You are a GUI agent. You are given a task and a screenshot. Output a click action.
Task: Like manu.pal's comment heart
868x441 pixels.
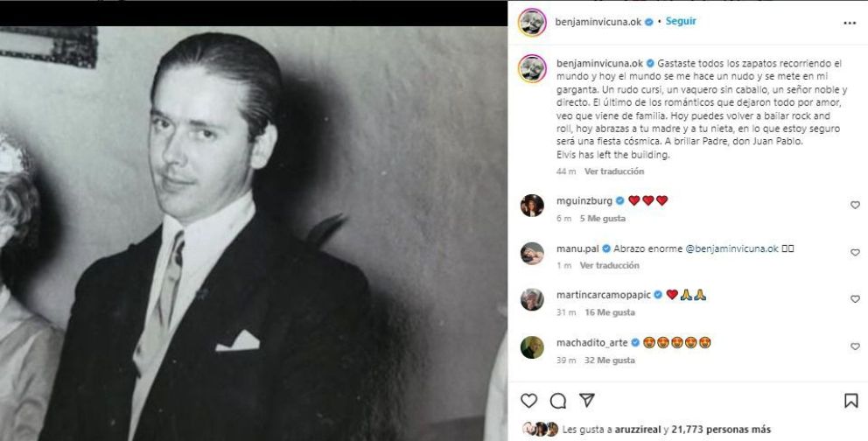click(x=855, y=252)
